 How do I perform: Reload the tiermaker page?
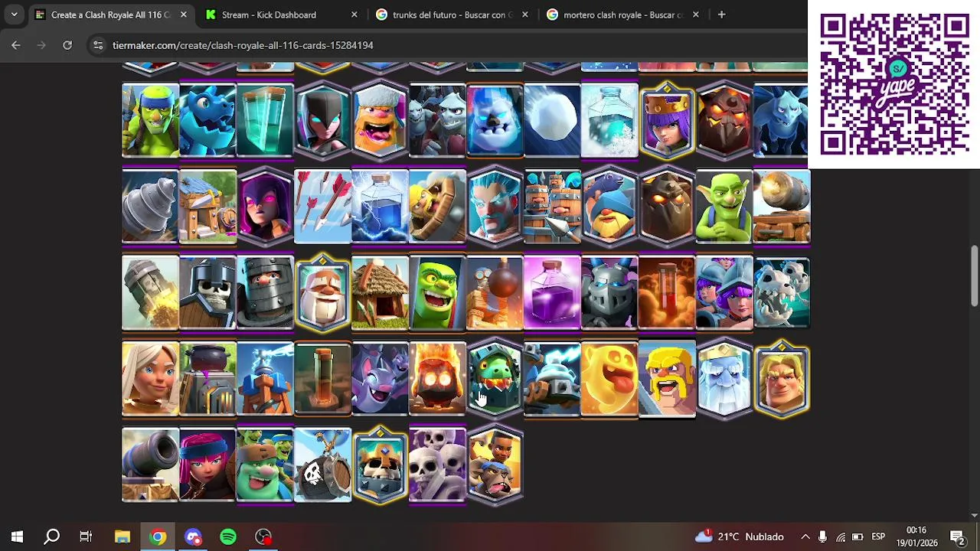(x=67, y=45)
